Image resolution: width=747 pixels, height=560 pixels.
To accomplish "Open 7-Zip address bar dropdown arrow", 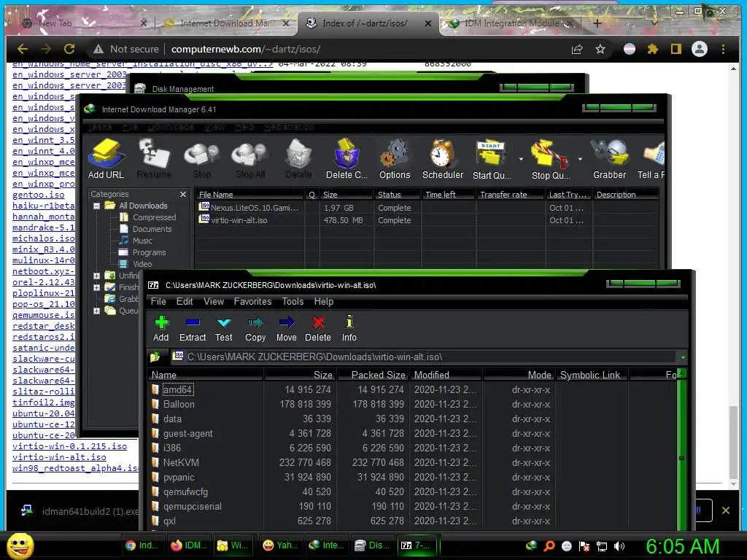I will [683, 357].
